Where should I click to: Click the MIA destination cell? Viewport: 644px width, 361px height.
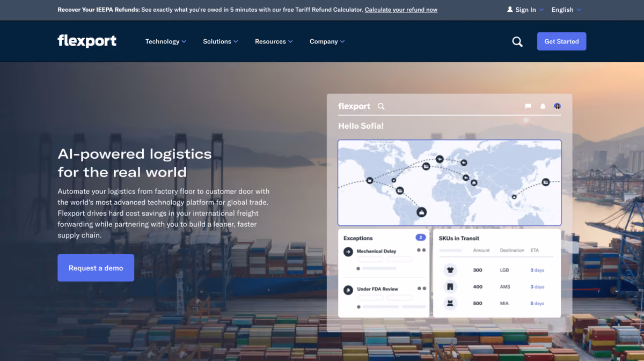[504, 304]
